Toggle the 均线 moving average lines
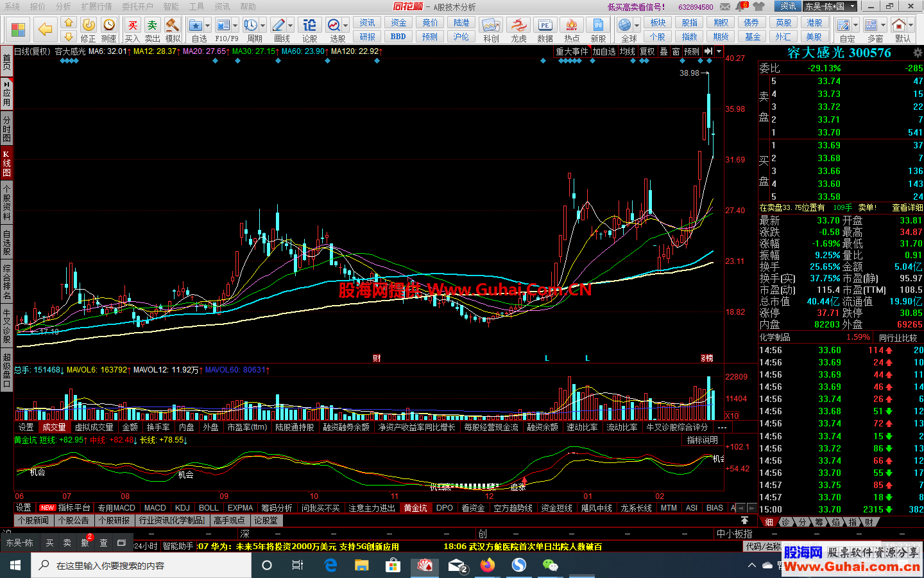Image resolution: width=924 pixels, height=578 pixels. [x=628, y=51]
